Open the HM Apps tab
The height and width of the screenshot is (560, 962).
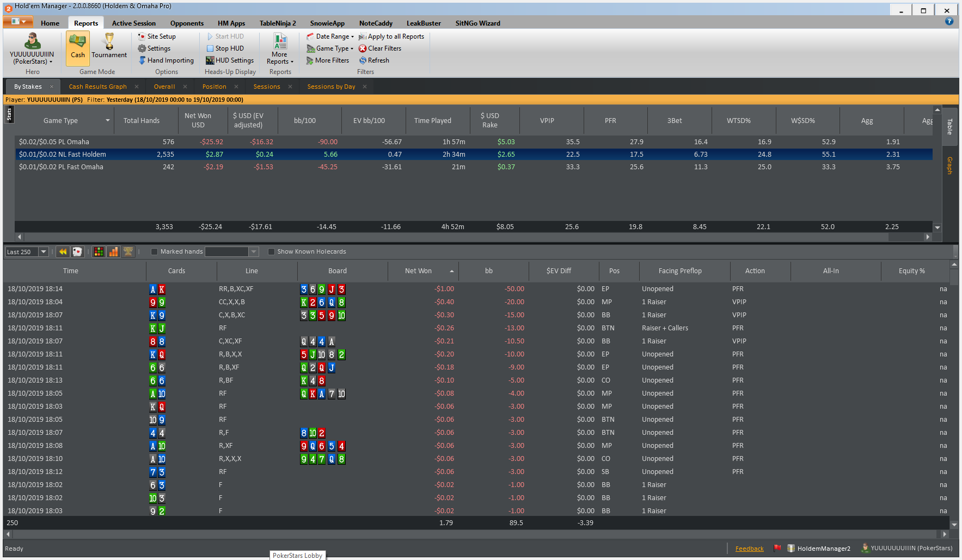[231, 23]
